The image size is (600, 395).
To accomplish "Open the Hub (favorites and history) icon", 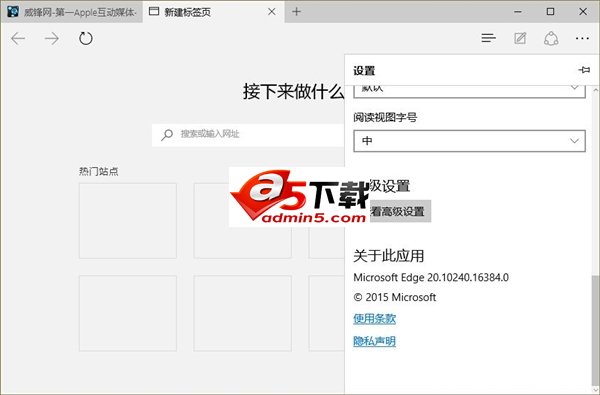I will (x=488, y=38).
